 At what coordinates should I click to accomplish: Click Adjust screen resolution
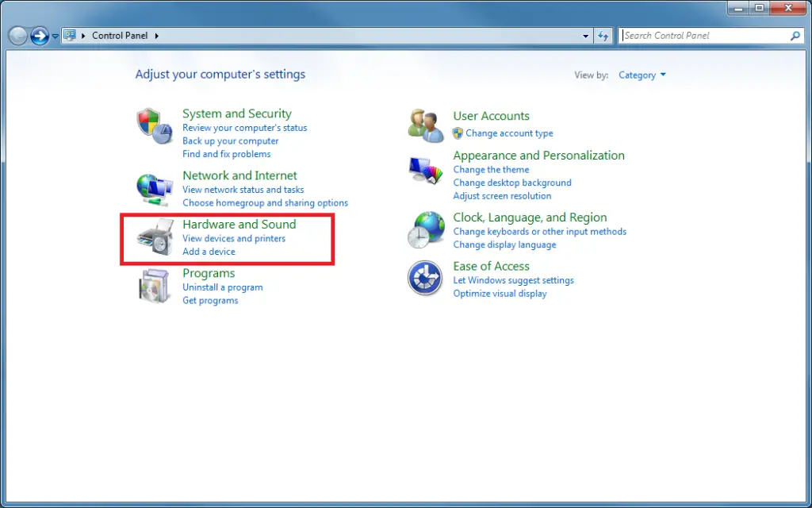pyautogui.click(x=502, y=196)
